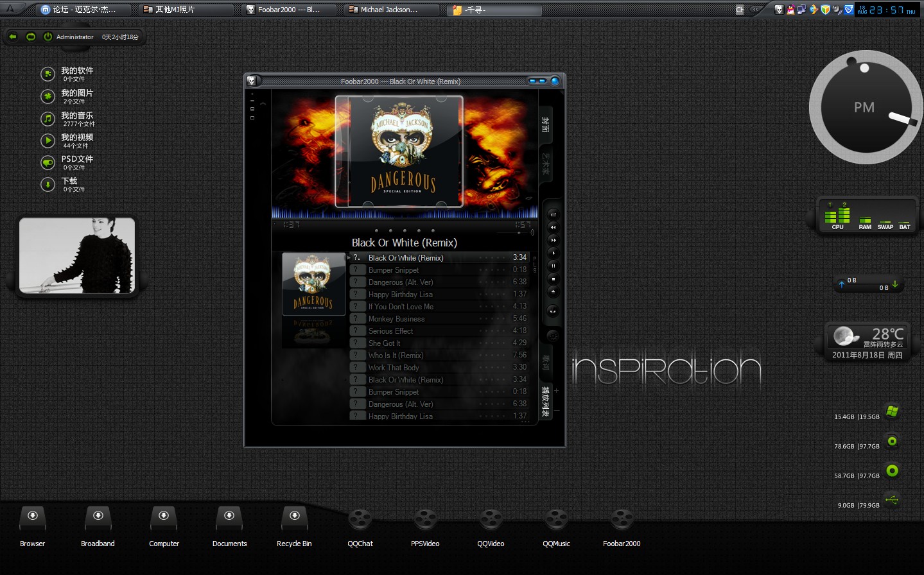The width and height of the screenshot is (924, 575).
Task: Click the start button logo in top-left corner
Action: tap(10, 8)
